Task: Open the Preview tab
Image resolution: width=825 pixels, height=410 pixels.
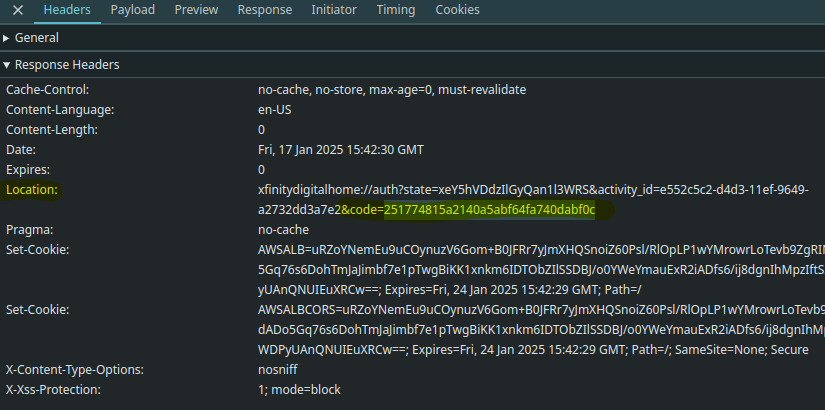Action: point(196,10)
